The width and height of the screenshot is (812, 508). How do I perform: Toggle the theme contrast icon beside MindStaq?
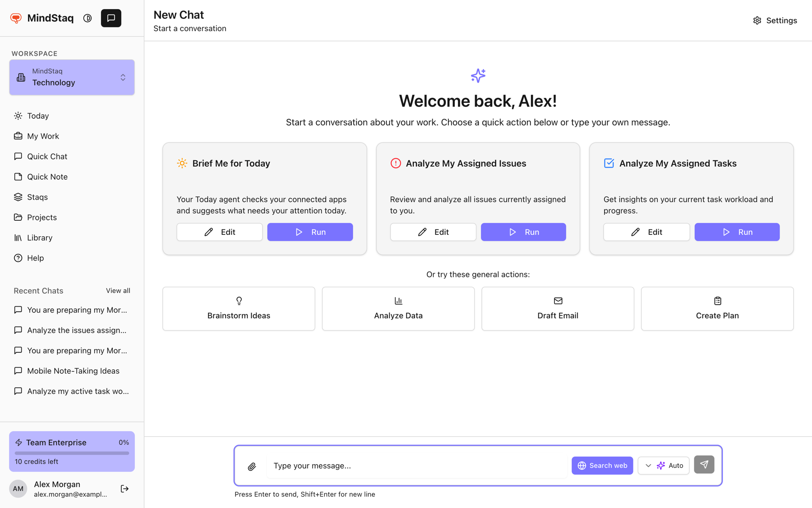coord(88,18)
